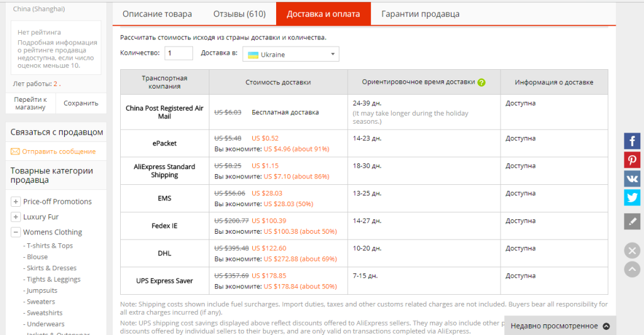Click the EMS carrier cell

165,198
